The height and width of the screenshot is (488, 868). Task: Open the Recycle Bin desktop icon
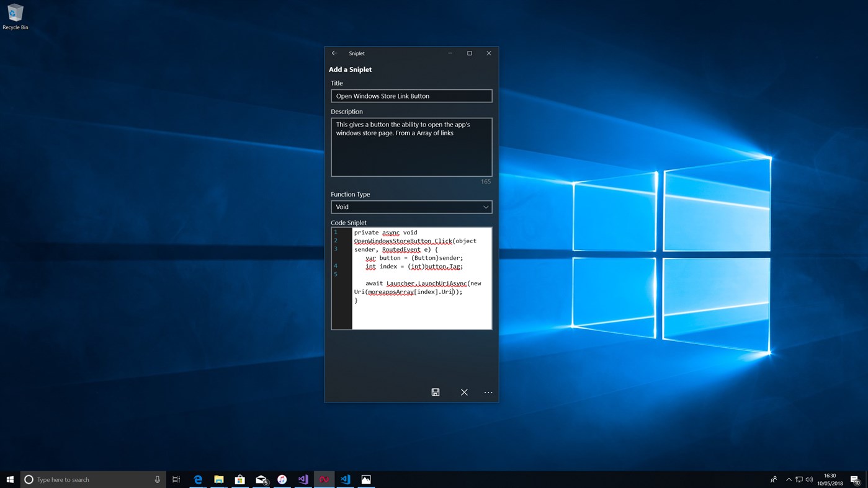pyautogui.click(x=15, y=17)
